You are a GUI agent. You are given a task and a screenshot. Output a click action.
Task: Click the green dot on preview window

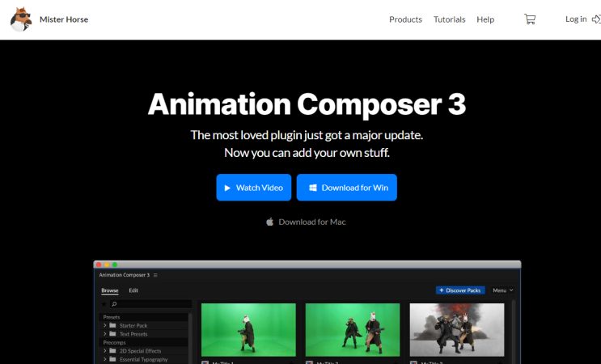(115, 265)
